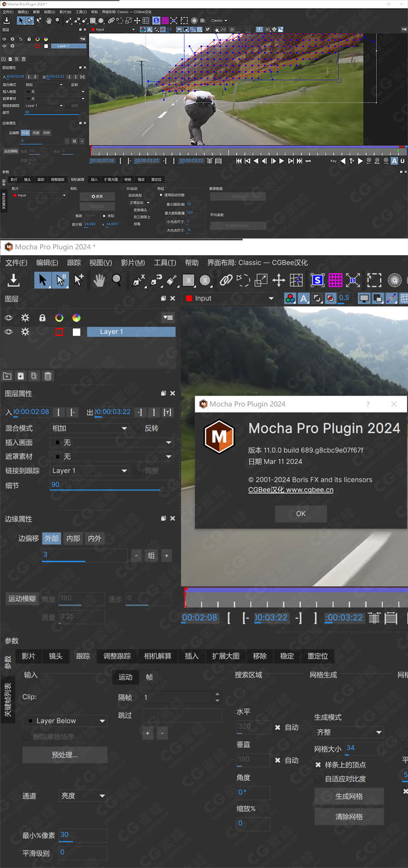This screenshot has width=408, height=868.
Task: Uncheck 水平 自动 auto checkbox
Action: [277, 727]
